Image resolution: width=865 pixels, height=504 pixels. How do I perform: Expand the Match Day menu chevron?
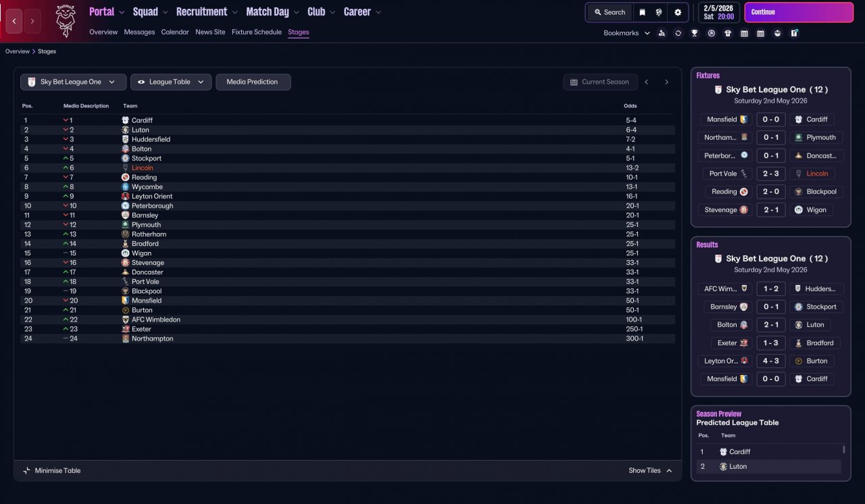point(296,12)
